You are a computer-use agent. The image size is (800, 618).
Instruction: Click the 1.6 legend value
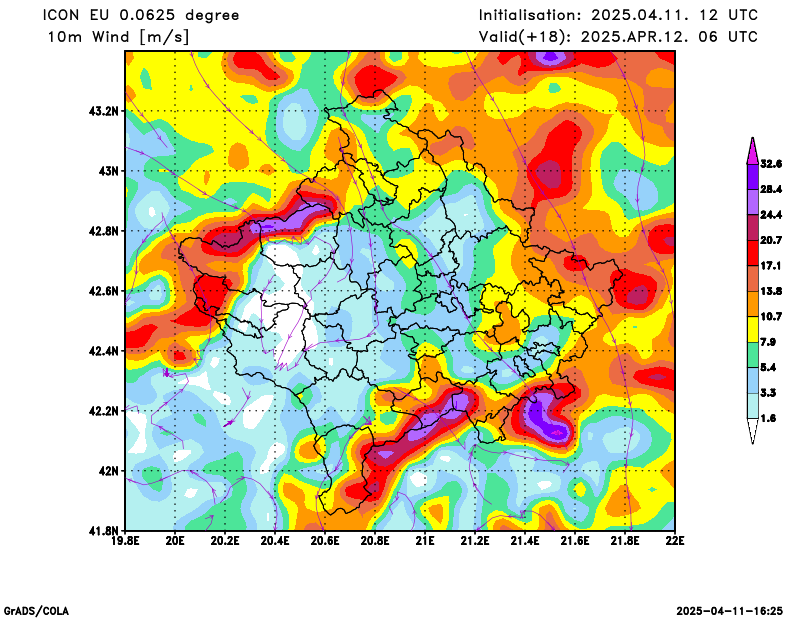click(768, 418)
